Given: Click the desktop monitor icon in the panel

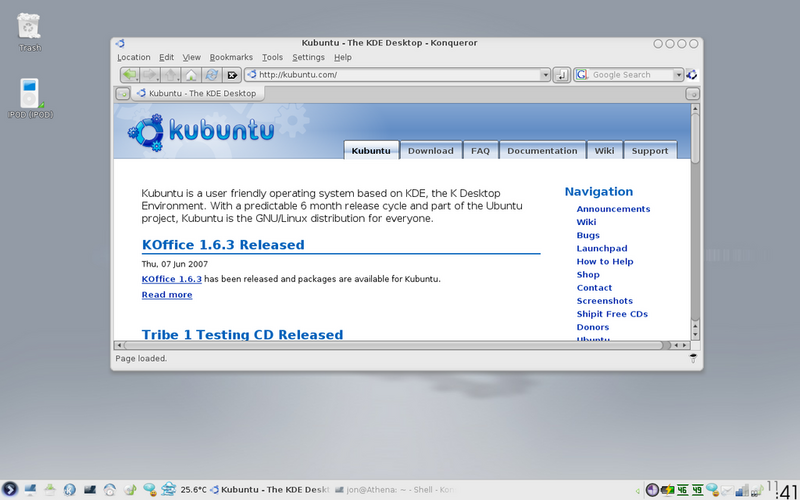Looking at the screenshot, I should pos(30,490).
